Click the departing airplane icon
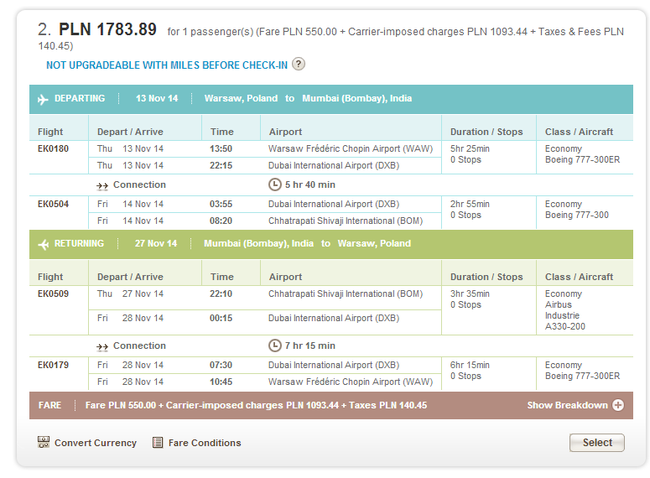The width and height of the screenshot is (650, 478). [x=43, y=99]
